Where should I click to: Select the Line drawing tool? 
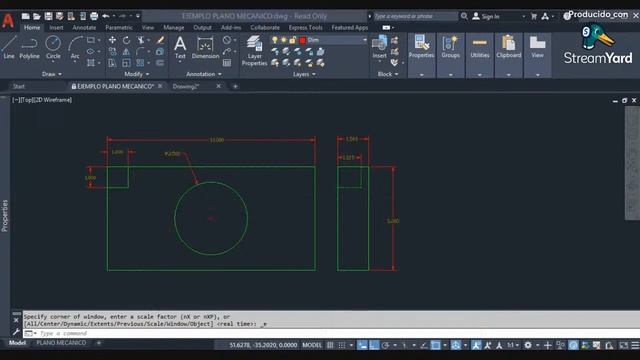9,47
